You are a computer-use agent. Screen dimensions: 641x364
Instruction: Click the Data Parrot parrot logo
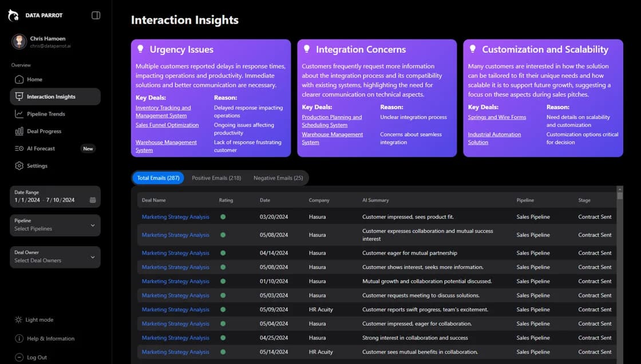tap(13, 15)
